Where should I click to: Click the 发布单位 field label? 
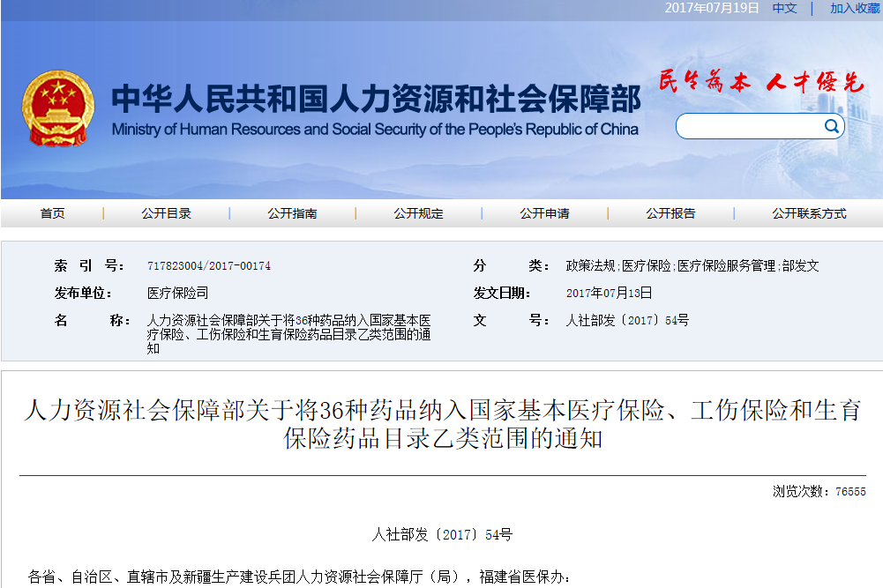click(83, 294)
